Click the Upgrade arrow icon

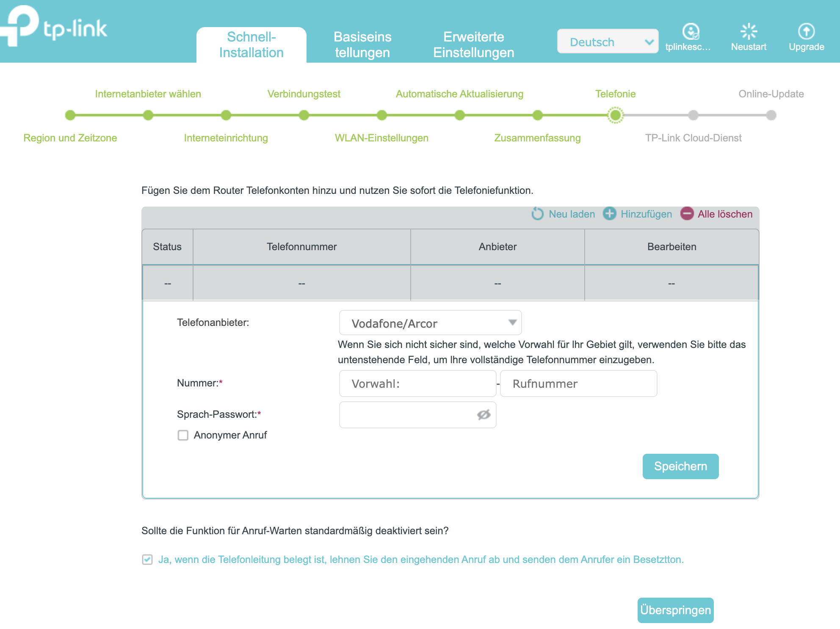coord(806,31)
